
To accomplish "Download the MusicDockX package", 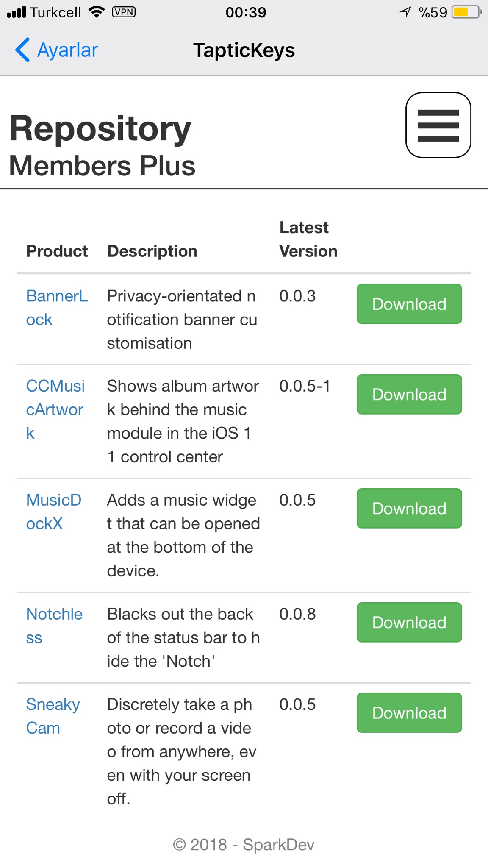I will click(x=409, y=508).
